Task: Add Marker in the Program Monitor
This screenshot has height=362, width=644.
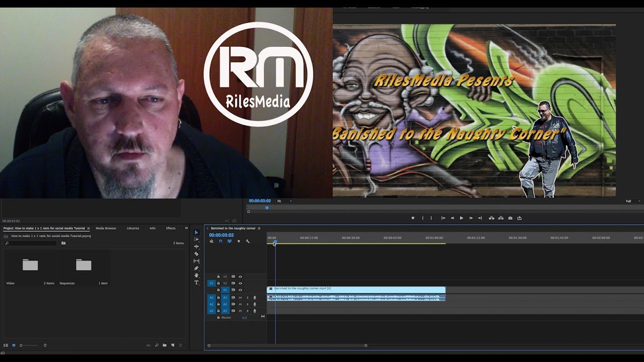Action: 413,218
